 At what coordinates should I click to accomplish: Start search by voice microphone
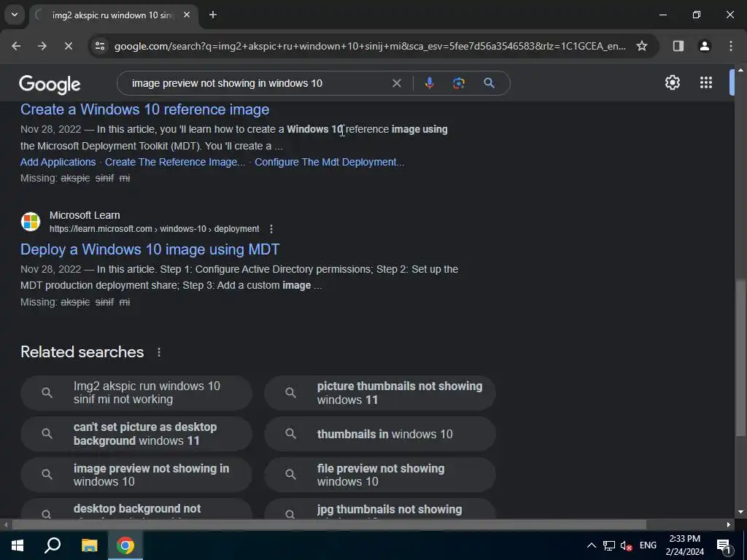pos(429,83)
